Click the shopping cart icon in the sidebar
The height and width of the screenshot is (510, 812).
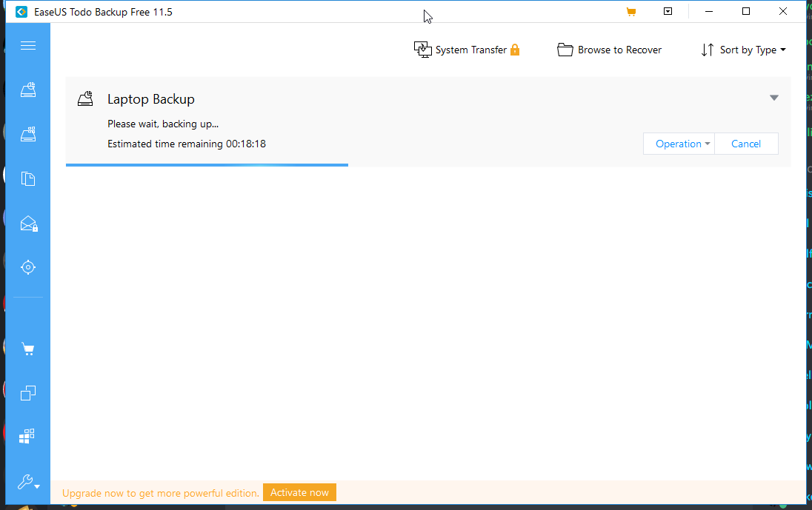click(x=28, y=349)
